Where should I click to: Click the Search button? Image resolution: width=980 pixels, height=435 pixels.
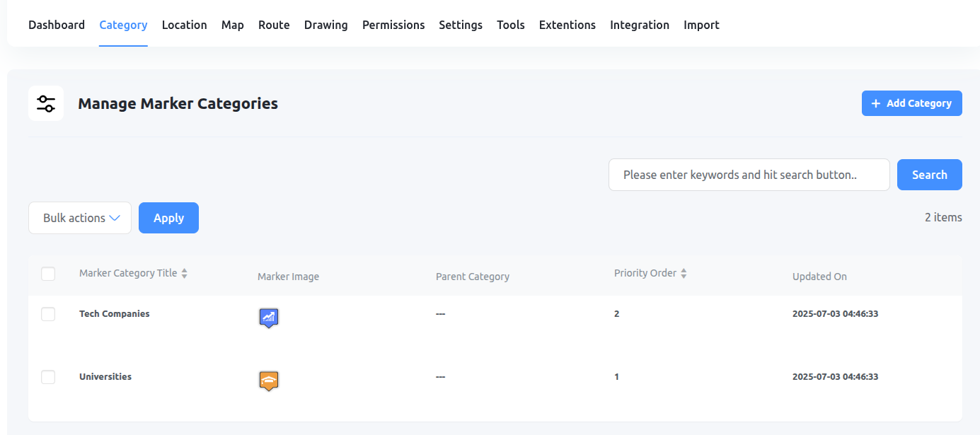coord(929,174)
